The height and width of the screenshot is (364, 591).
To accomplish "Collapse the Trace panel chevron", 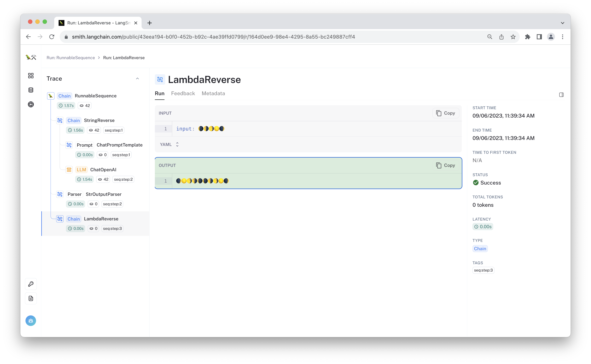I will coord(137,79).
